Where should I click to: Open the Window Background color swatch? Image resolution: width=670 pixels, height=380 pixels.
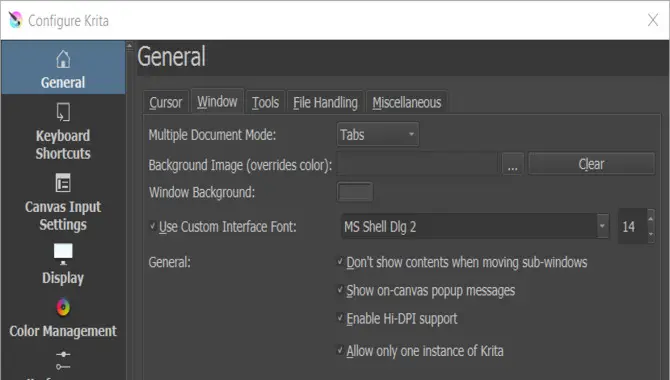click(x=355, y=192)
